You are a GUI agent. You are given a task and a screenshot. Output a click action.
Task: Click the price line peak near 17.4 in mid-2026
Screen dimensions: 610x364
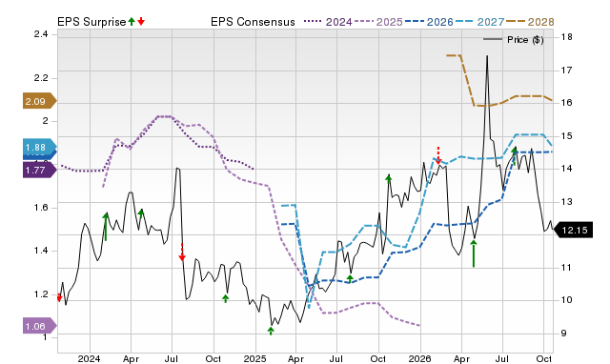pyautogui.click(x=487, y=56)
